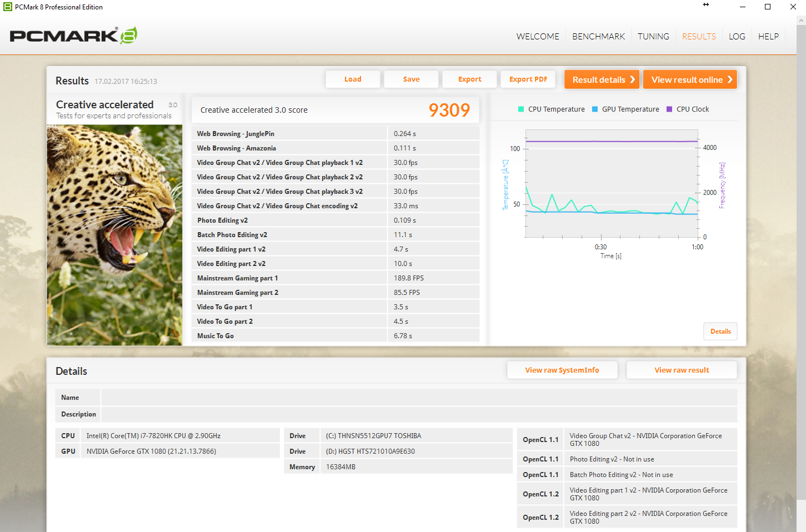Click the Mainstream Gaming part 1 row

336,278
